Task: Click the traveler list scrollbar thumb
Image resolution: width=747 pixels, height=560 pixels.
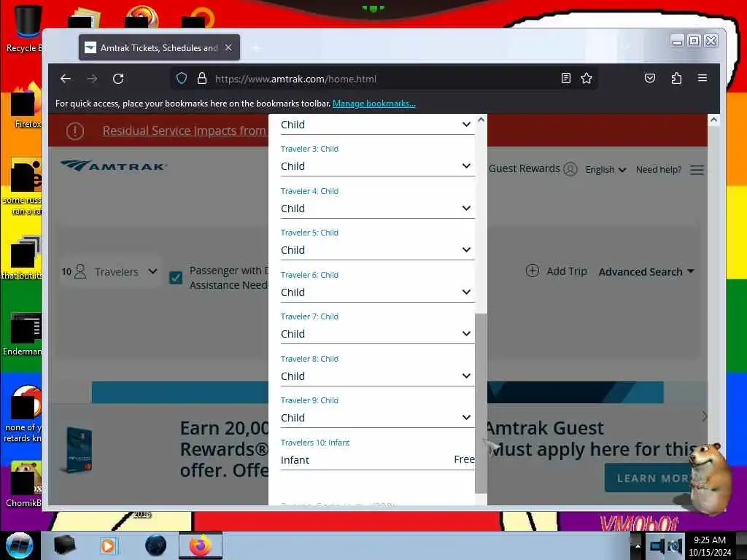Action: (x=481, y=404)
